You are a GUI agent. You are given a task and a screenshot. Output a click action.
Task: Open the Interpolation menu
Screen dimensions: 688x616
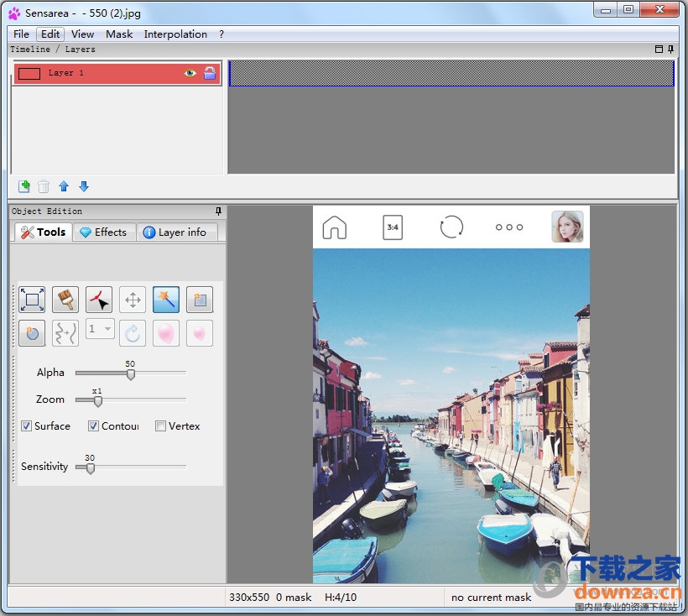click(175, 34)
